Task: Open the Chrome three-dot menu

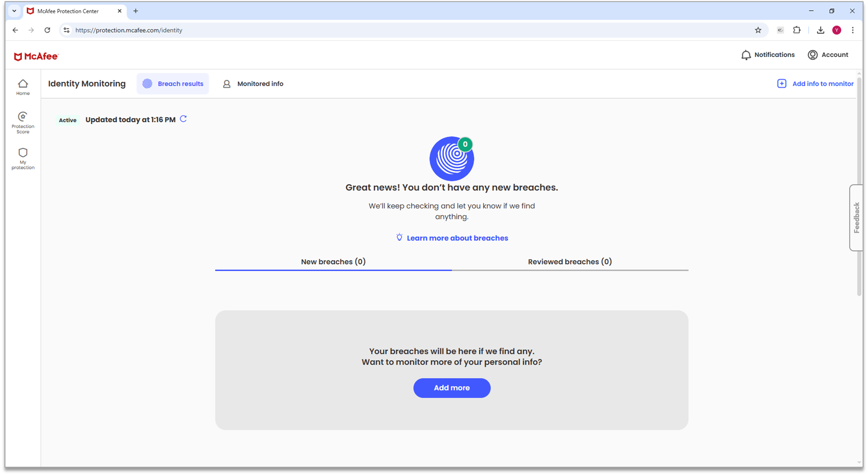Action: pyautogui.click(x=852, y=30)
